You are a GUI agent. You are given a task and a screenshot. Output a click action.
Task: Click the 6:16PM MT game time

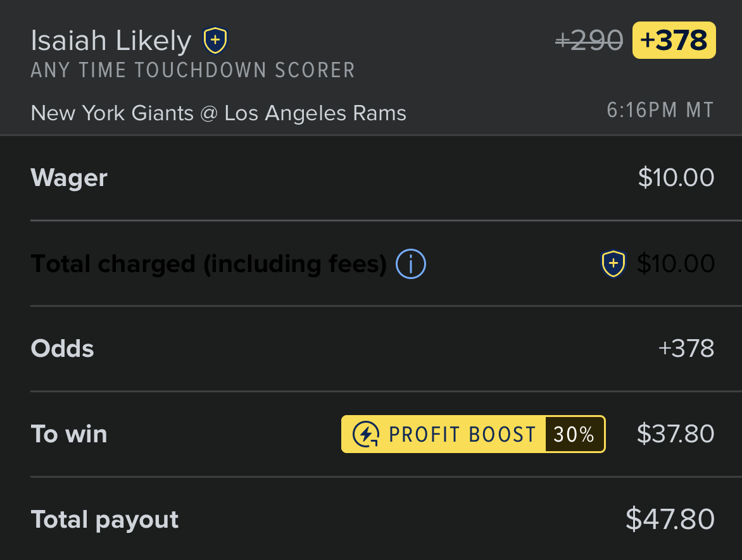pyautogui.click(x=660, y=110)
